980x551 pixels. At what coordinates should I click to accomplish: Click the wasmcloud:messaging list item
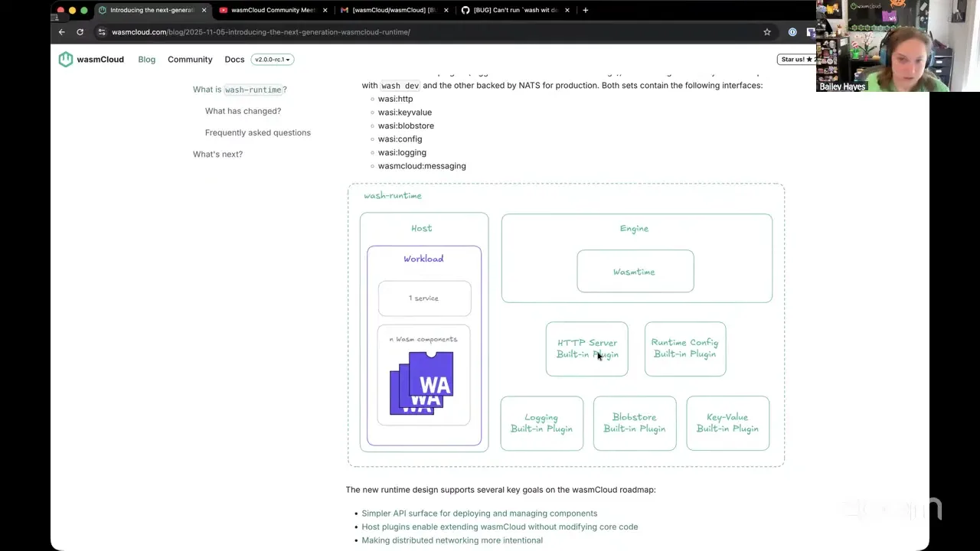tap(422, 165)
